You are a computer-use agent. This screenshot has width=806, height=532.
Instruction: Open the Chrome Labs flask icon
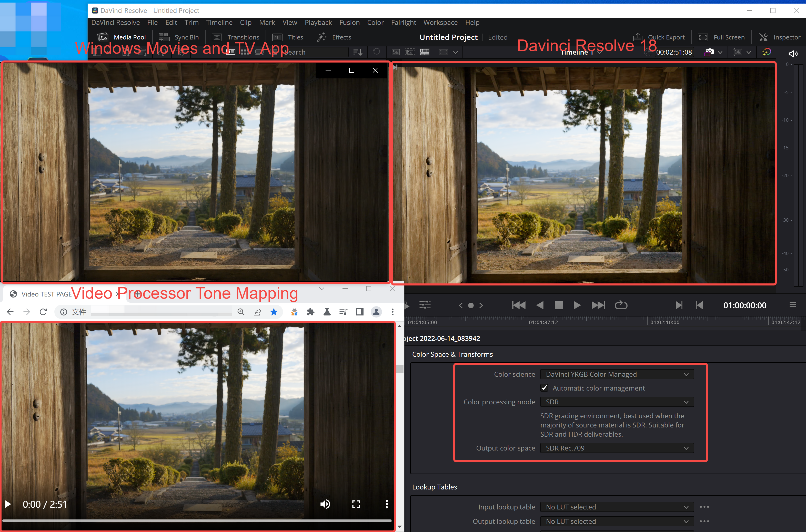point(327,312)
